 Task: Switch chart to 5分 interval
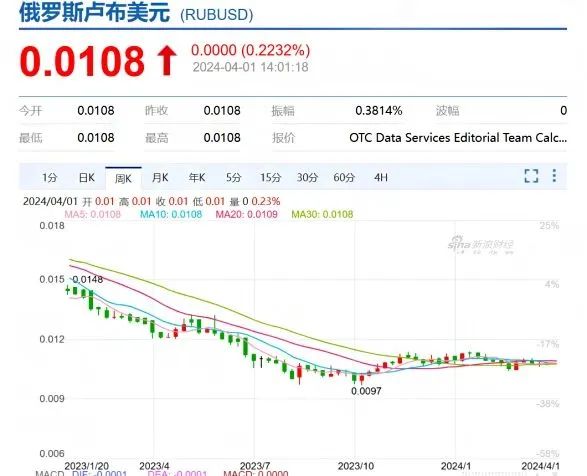click(234, 178)
